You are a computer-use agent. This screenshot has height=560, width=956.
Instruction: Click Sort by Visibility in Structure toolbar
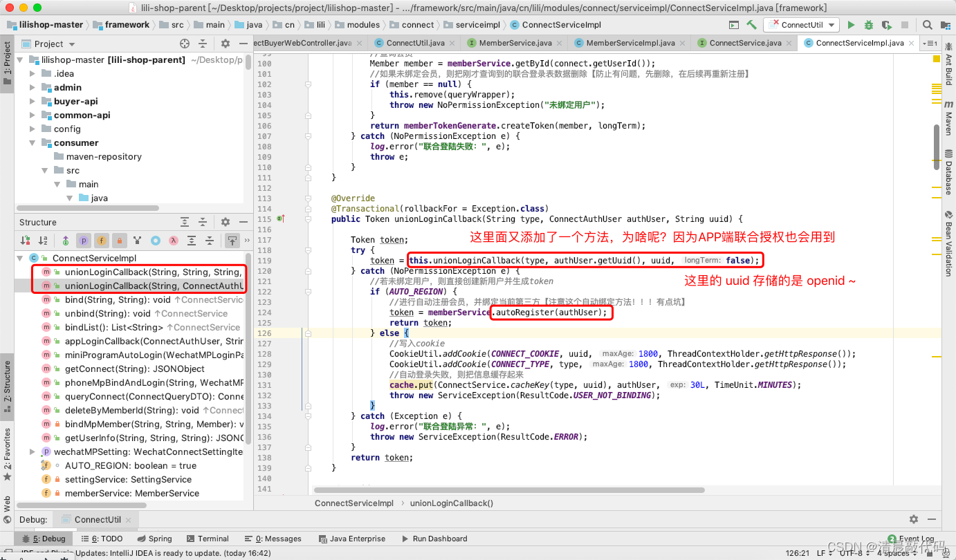point(26,241)
